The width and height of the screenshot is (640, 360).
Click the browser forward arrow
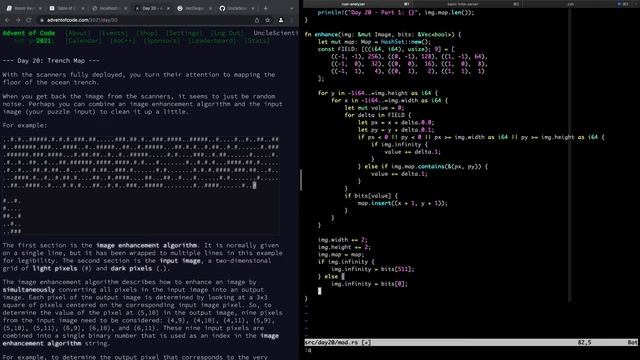click(x=18, y=20)
